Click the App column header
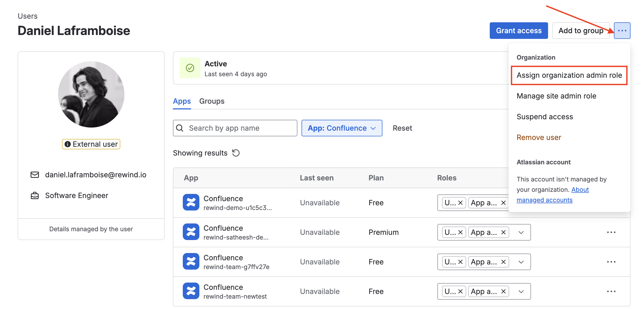Viewport: 644px width, 309px height. [x=191, y=178]
